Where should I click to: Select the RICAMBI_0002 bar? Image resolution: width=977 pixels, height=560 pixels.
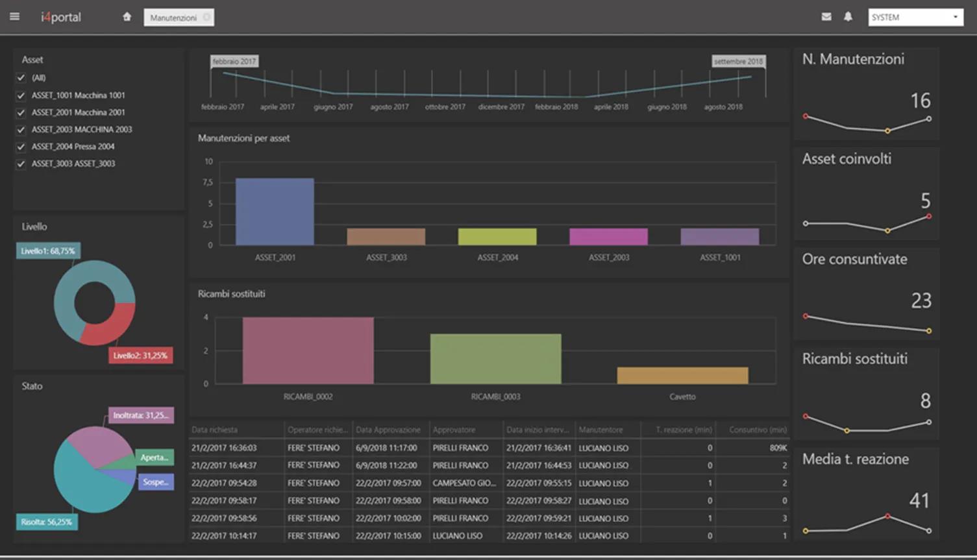tap(308, 350)
